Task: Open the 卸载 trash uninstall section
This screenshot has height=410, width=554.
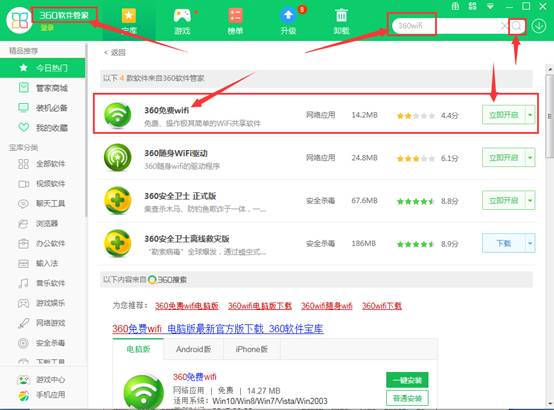Action: coord(341,21)
